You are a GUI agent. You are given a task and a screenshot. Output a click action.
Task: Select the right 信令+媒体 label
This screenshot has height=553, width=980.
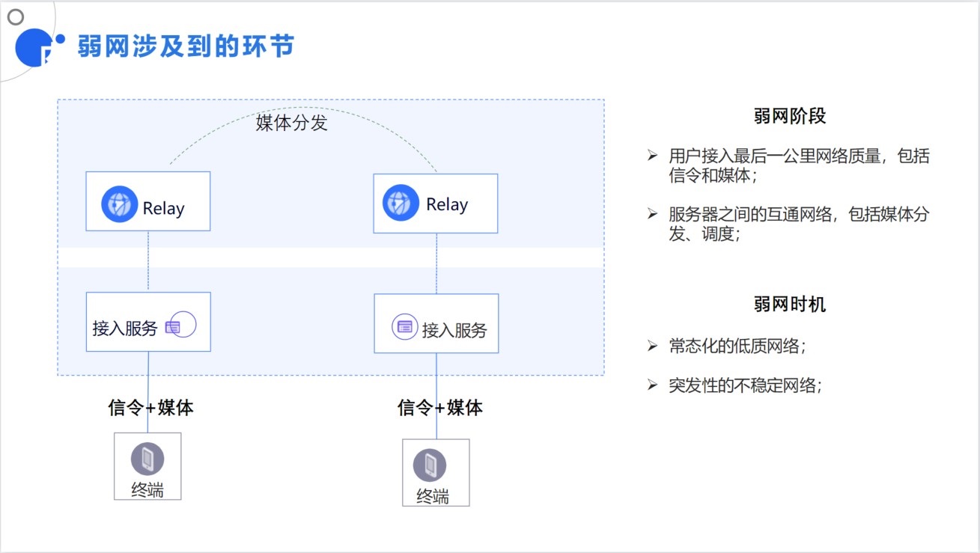440,407
